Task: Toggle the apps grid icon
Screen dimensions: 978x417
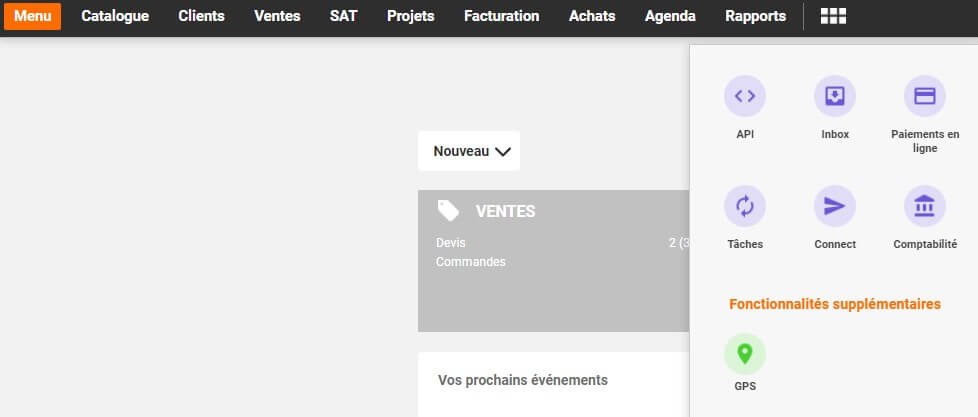Action: click(x=833, y=16)
